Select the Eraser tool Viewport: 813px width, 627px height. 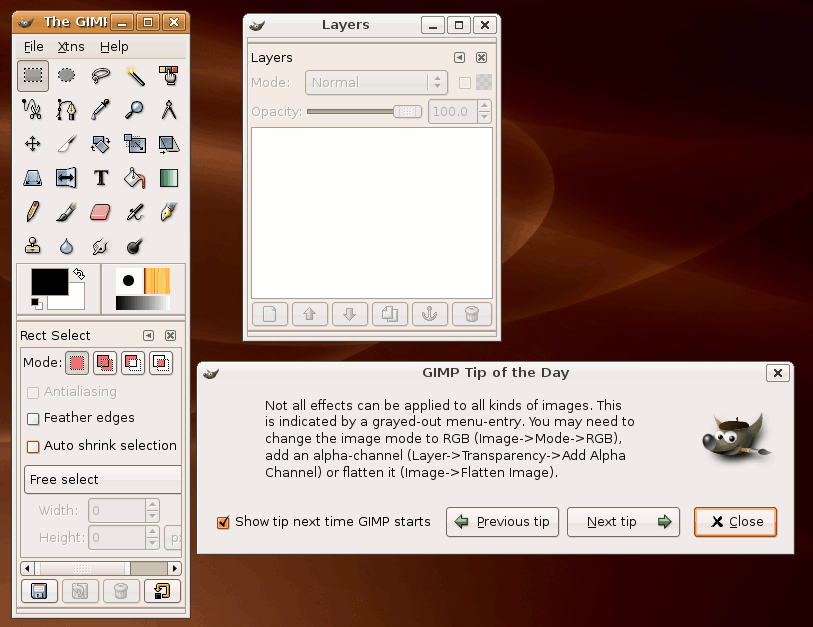point(100,212)
